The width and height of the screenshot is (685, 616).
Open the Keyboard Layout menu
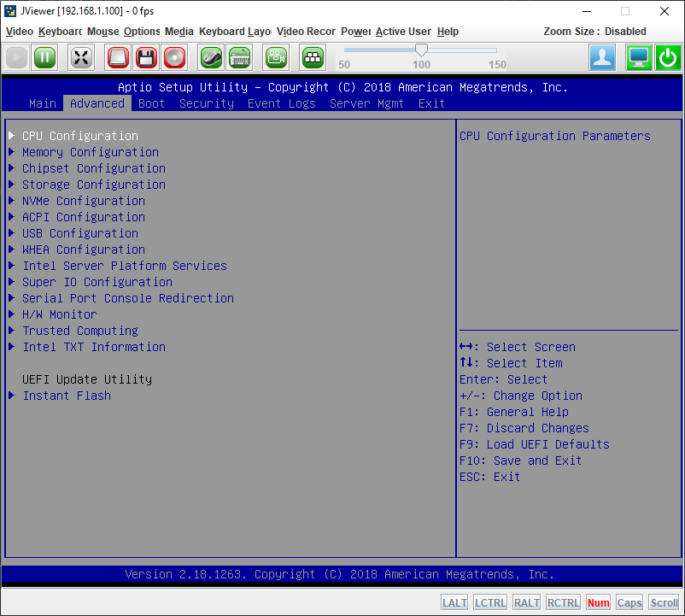click(235, 32)
